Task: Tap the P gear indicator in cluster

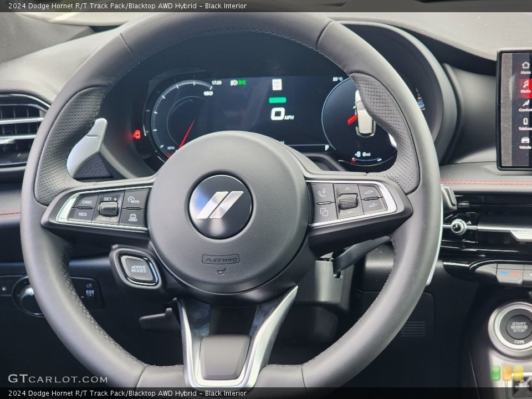Action: pyautogui.click(x=327, y=147)
